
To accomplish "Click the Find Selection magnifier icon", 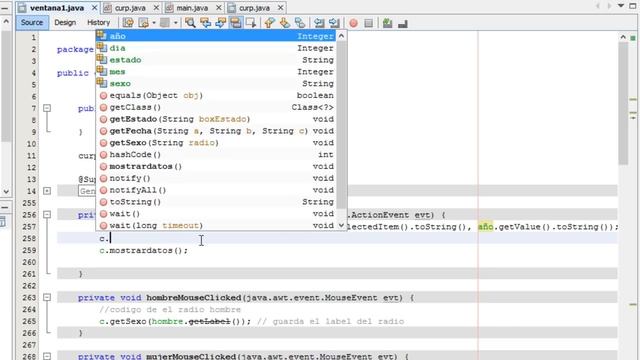I will pos(190,23).
